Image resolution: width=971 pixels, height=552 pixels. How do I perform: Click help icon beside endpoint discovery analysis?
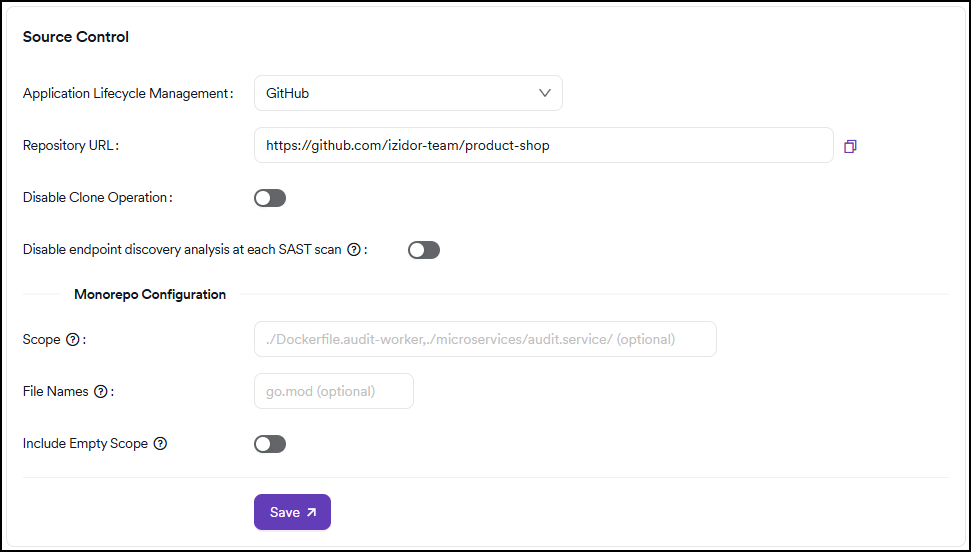pos(353,250)
